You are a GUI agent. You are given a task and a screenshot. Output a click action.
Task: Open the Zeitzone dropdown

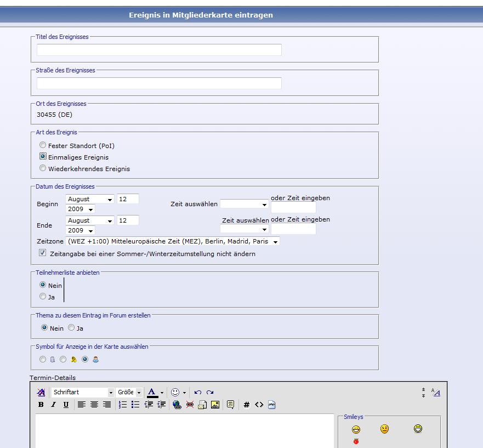pos(173,241)
